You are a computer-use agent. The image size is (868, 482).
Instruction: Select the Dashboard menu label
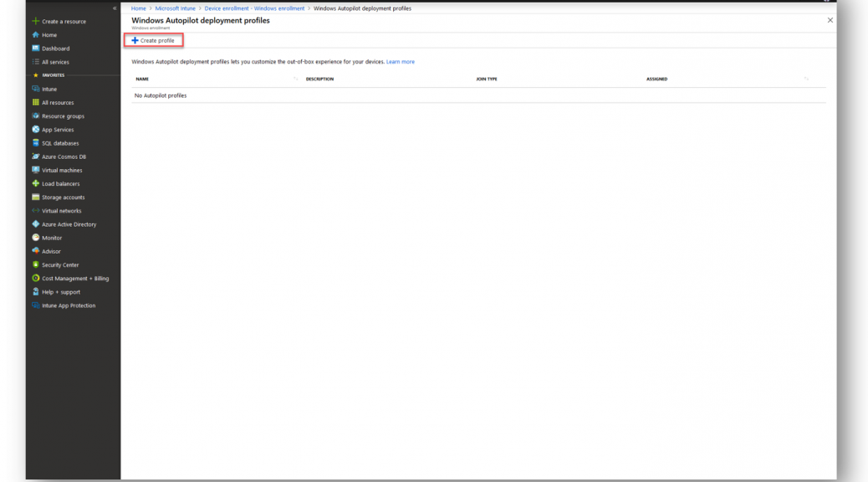click(x=56, y=49)
